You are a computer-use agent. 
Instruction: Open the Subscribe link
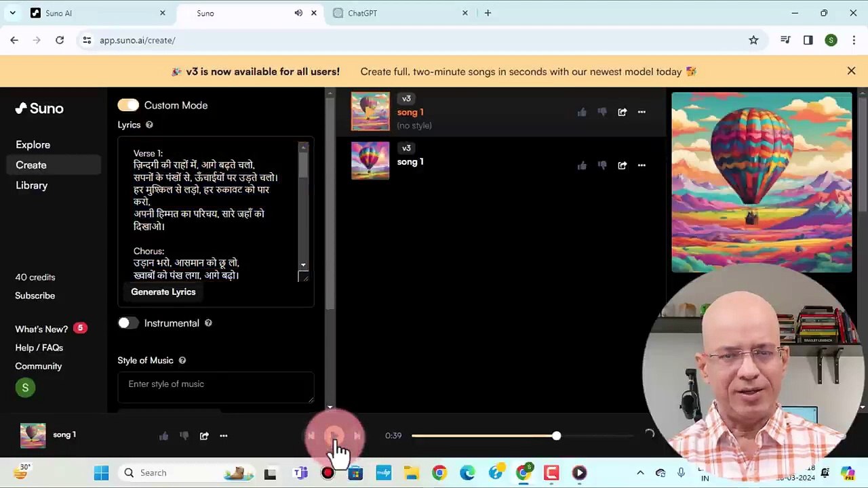pyautogui.click(x=35, y=296)
